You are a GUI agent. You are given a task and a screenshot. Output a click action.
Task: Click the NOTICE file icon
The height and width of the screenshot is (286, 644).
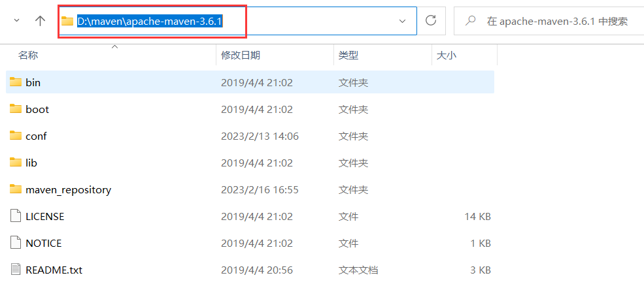coord(16,242)
